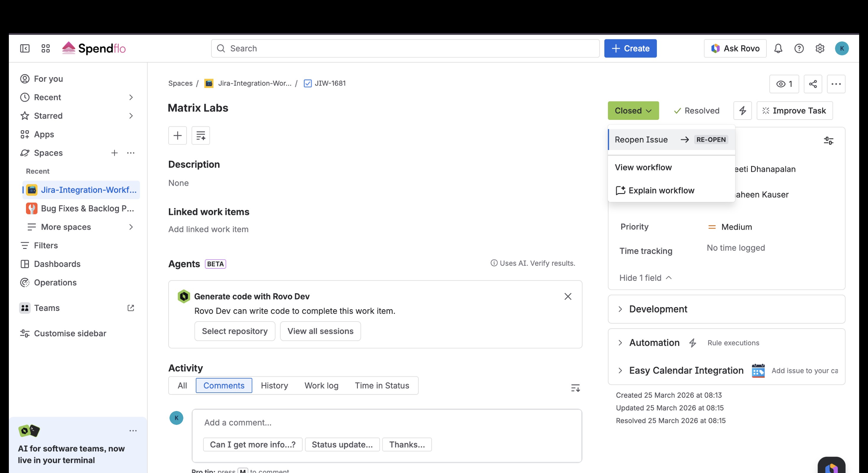Click the share icon button

813,84
